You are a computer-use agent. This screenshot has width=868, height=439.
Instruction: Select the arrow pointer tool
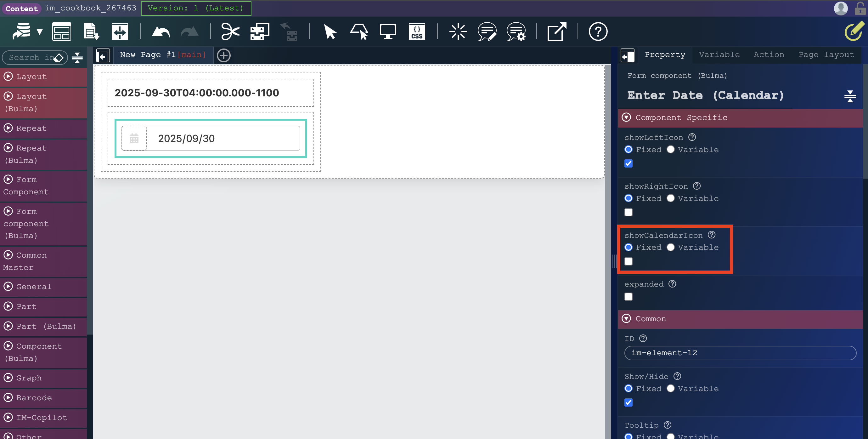tap(330, 32)
